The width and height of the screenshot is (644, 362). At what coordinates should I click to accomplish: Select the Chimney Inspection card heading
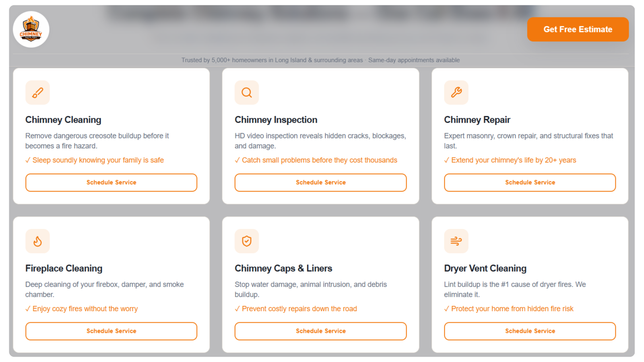276,120
